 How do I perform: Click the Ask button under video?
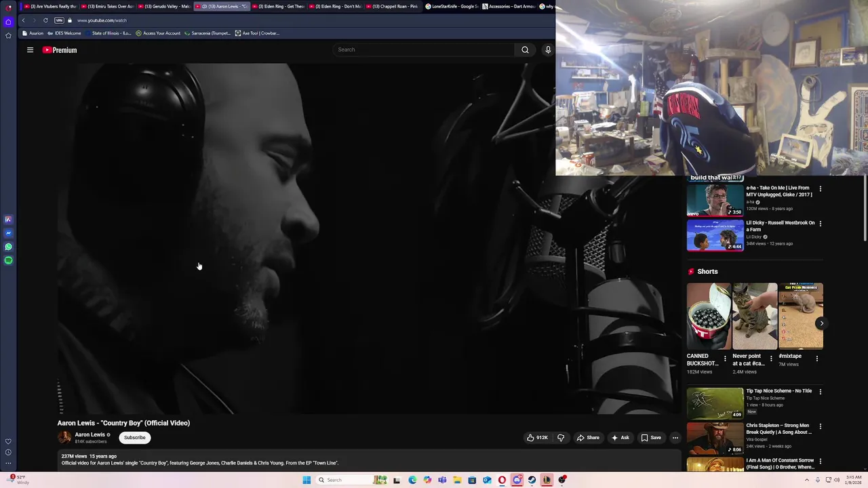click(x=620, y=438)
